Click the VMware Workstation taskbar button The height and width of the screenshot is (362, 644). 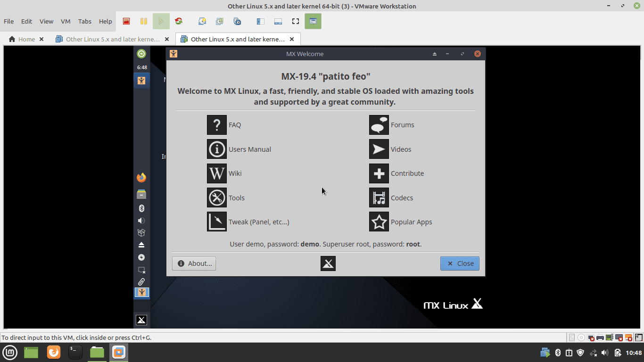[x=119, y=352]
